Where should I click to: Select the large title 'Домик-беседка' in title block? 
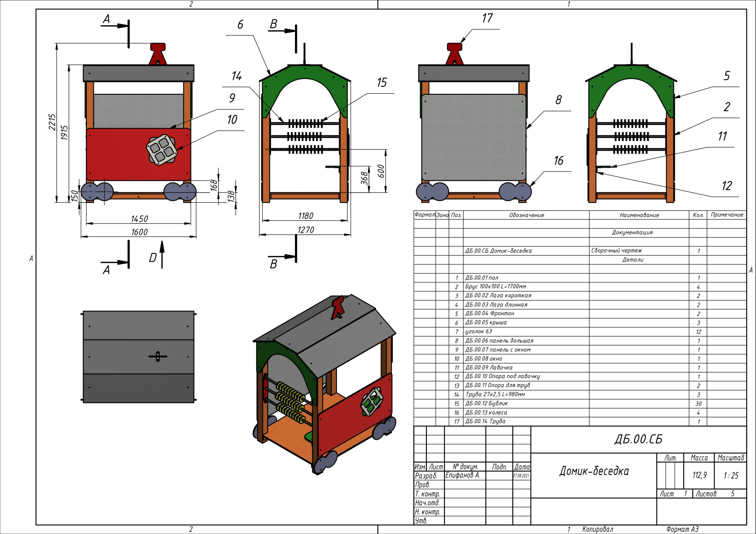[x=594, y=471]
